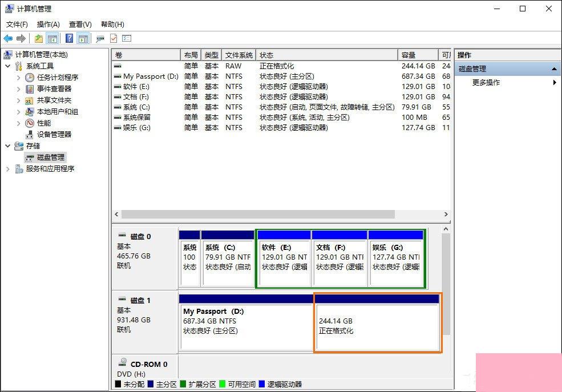
Task: Click 更多操作 in the actions pane
Action: click(x=486, y=82)
